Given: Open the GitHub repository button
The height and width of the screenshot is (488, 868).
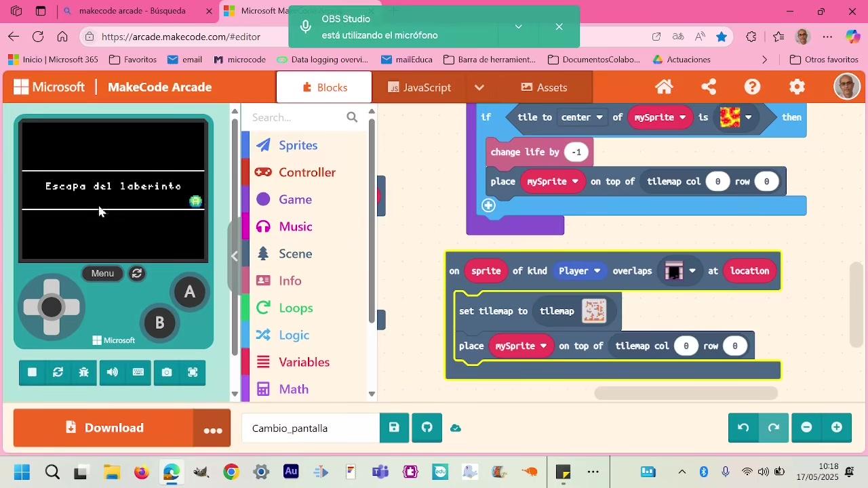Looking at the screenshot, I should coord(427,428).
